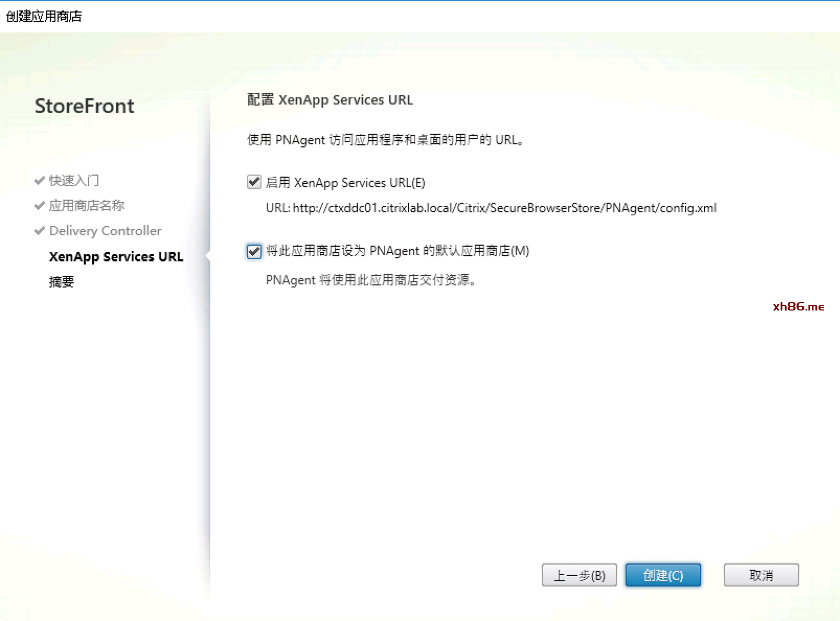Select the XenApp Services URL step in the sidebar
The image size is (840, 621).
[x=116, y=257]
